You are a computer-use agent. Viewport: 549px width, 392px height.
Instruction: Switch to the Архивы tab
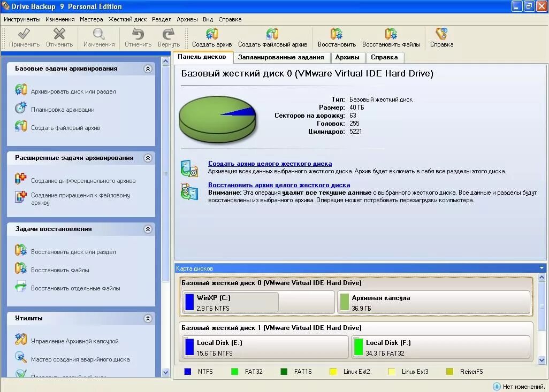347,57
